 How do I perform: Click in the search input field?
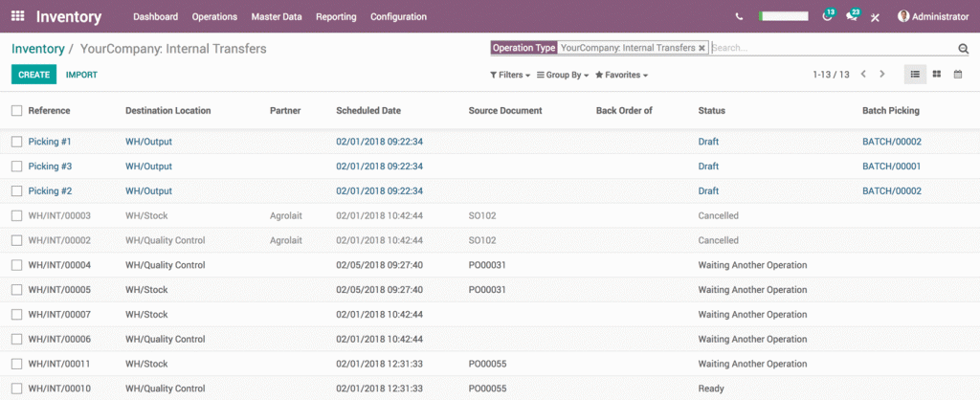pyautogui.click(x=831, y=48)
